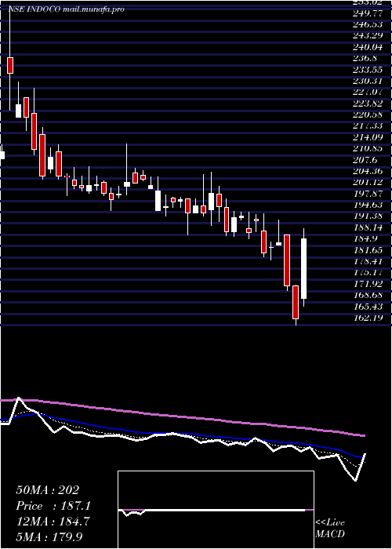
Task: Click inside the MACD indicator box
Action: [x=216, y=510]
